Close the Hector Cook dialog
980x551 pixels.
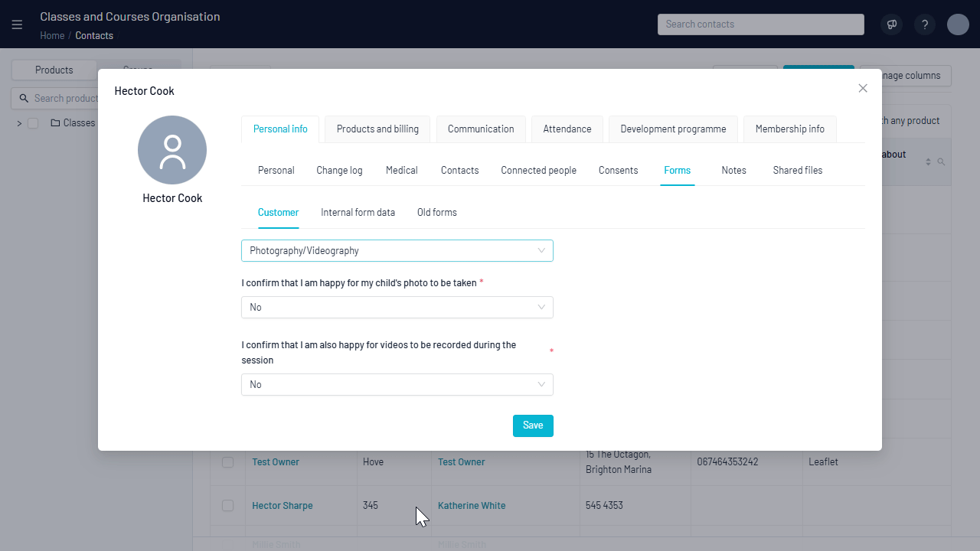point(863,88)
